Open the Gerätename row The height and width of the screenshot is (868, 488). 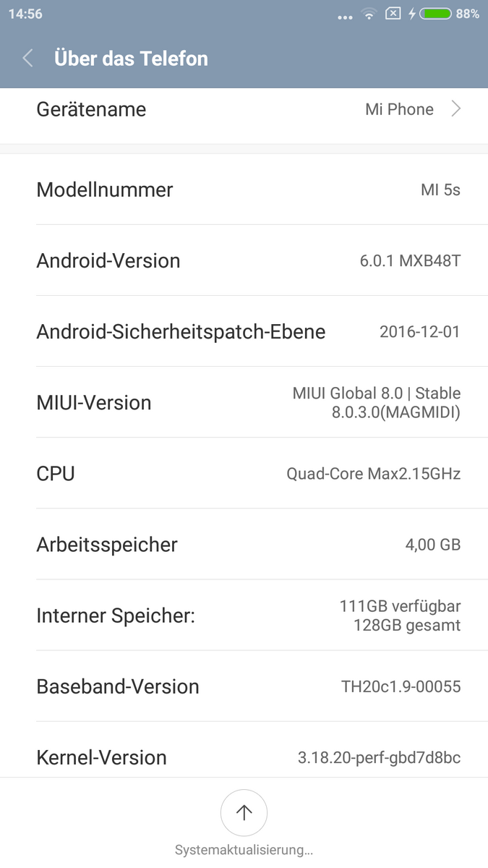(244, 110)
